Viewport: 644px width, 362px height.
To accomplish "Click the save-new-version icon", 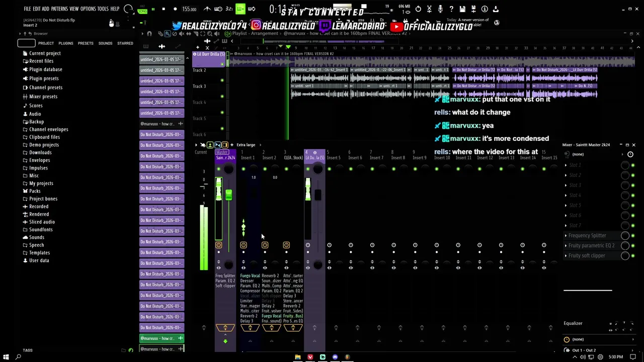I will pos(473,9).
